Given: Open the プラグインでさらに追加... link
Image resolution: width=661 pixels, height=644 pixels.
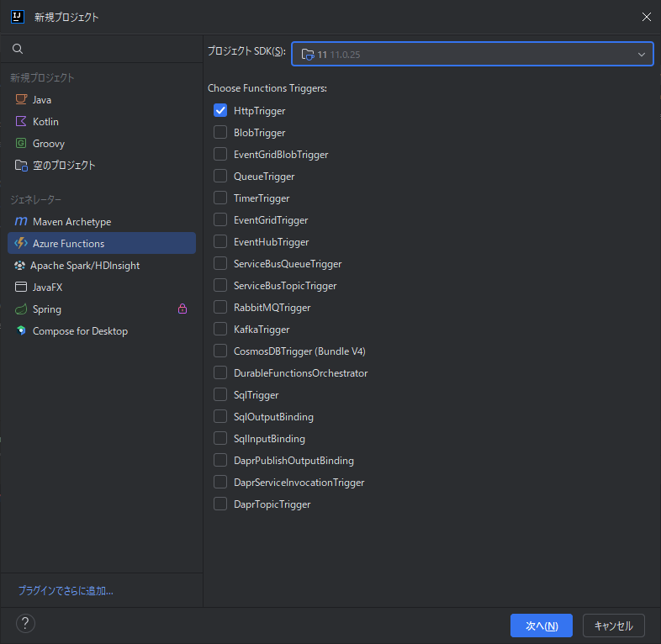Looking at the screenshot, I should [x=66, y=590].
